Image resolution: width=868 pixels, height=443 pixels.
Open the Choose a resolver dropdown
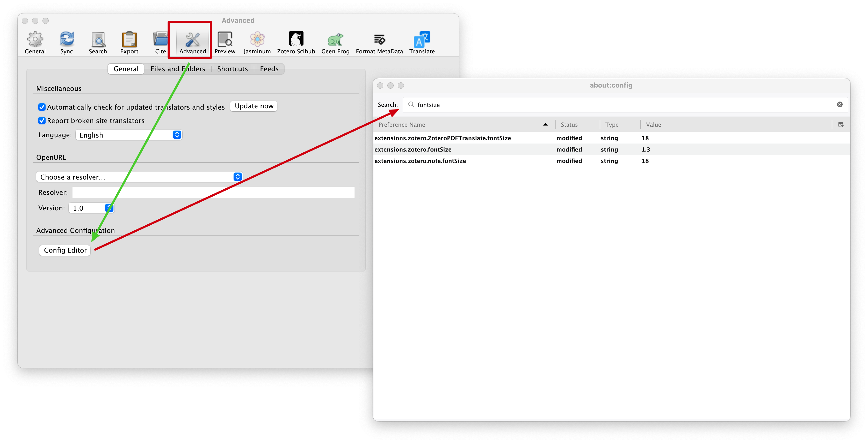tap(139, 177)
